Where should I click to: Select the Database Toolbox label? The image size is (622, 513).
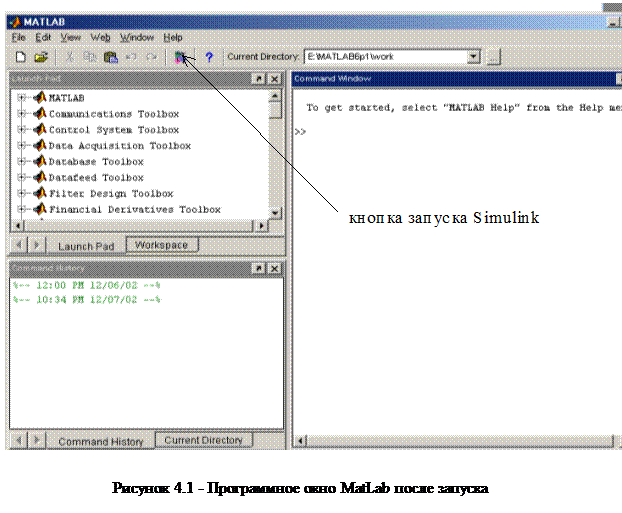tap(96, 162)
